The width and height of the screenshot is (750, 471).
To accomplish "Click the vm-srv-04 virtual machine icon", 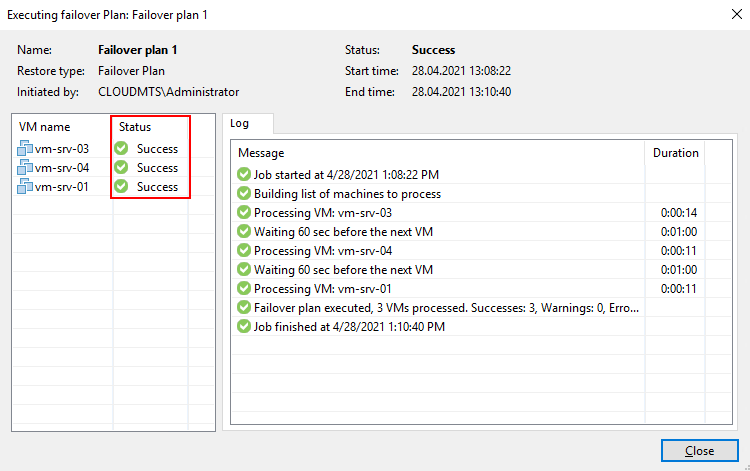I will [x=25, y=168].
